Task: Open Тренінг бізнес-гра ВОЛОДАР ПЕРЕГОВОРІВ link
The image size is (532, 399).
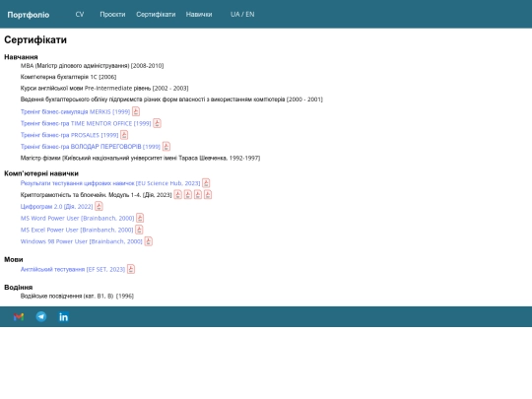Action: coord(91,146)
